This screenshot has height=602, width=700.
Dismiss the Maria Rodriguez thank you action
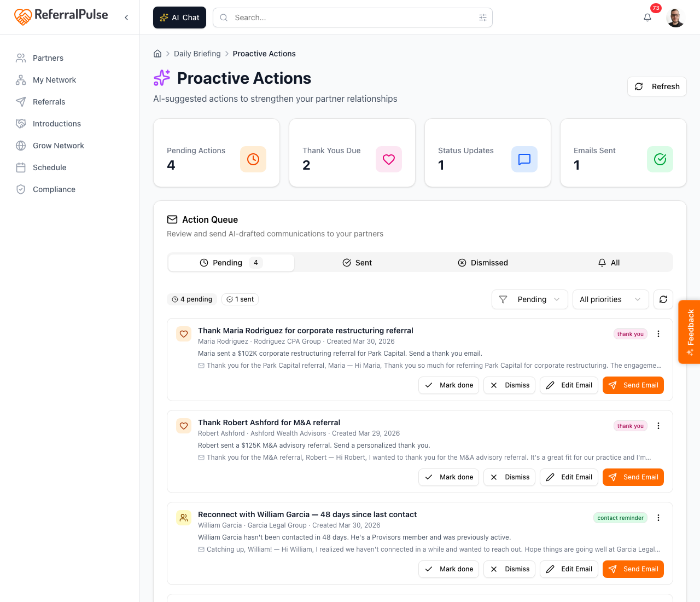(510, 385)
